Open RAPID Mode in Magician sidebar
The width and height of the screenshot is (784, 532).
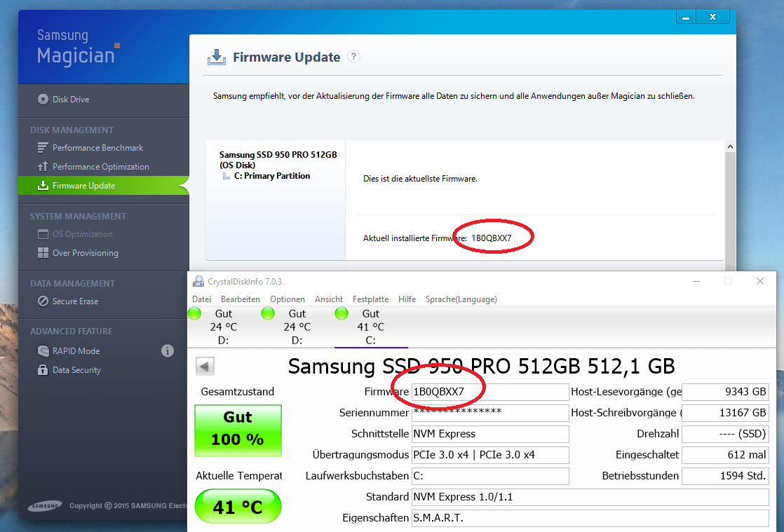[x=69, y=350]
